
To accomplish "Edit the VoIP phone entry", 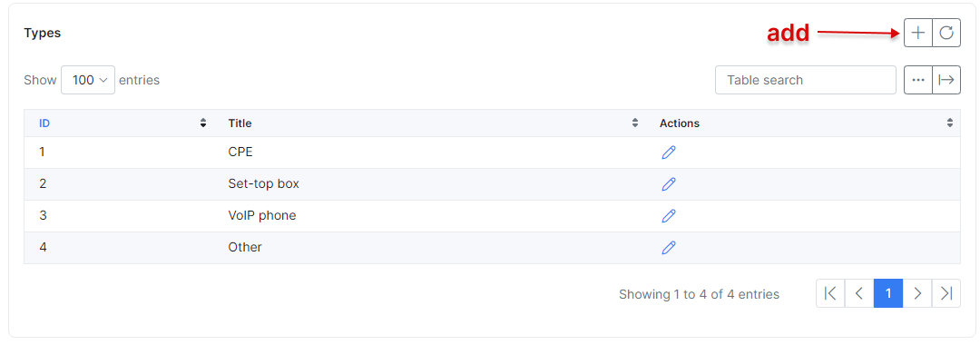I will [668, 216].
